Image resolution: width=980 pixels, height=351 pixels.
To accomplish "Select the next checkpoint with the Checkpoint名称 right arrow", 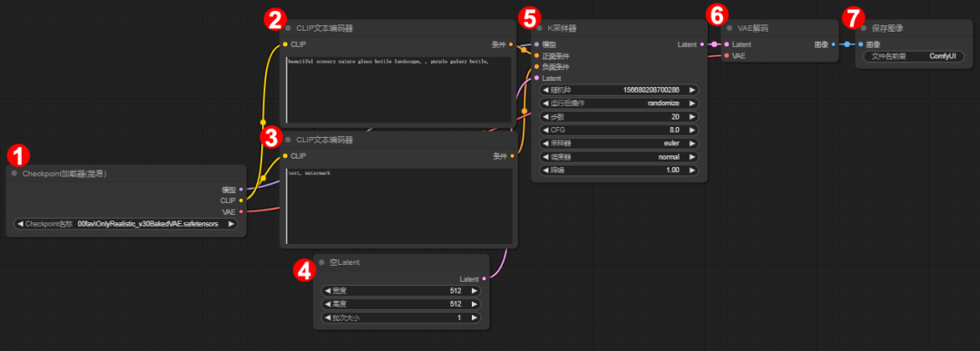I will (230, 224).
